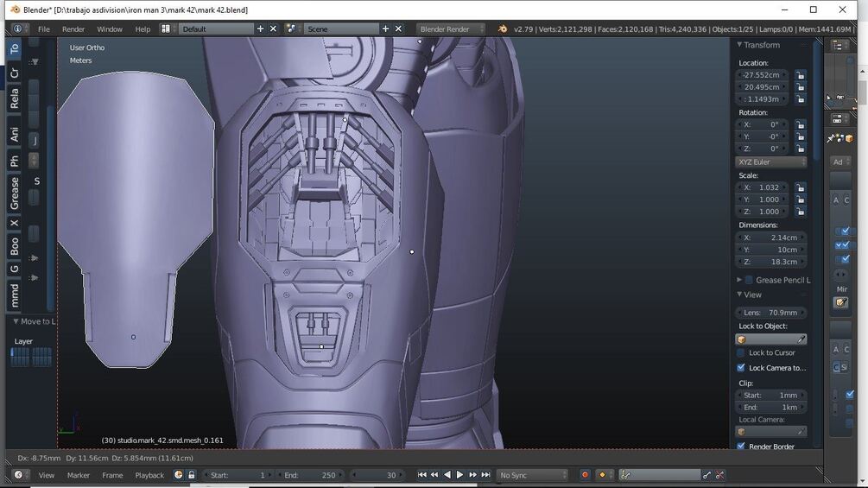Screen dimensions: 868x488
Task: Toggle the Render Border checkbox
Action: pyautogui.click(x=741, y=446)
